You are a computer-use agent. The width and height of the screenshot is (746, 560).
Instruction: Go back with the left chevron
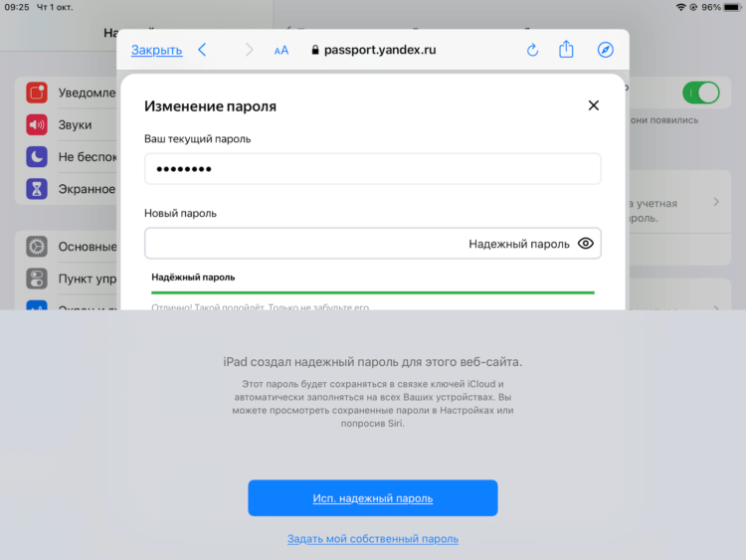(x=202, y=50)
